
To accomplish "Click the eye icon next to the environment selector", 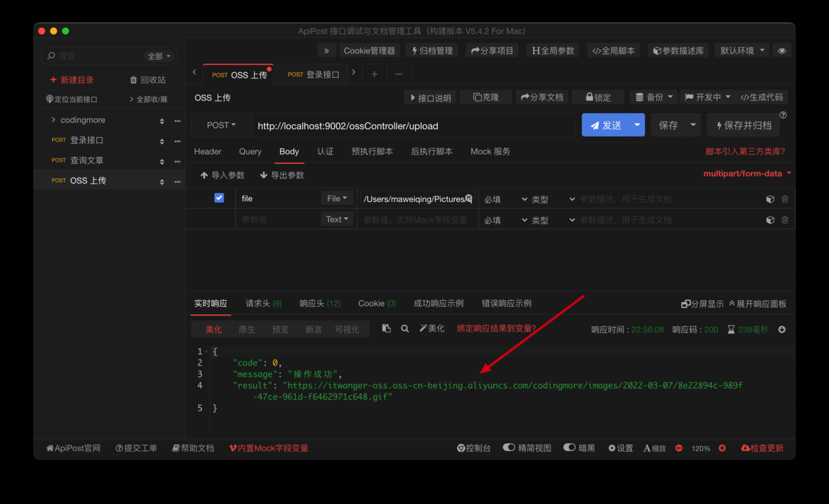I will point(782,51).
